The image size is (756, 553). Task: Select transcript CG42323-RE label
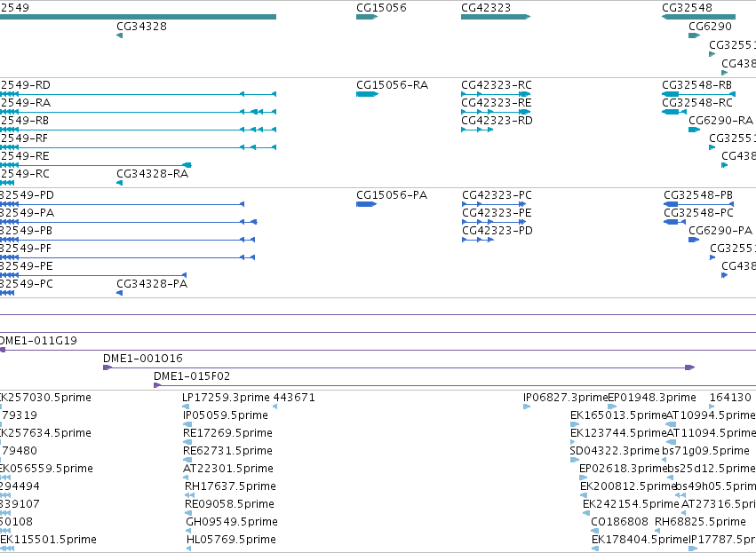click(x=497, y=103)
